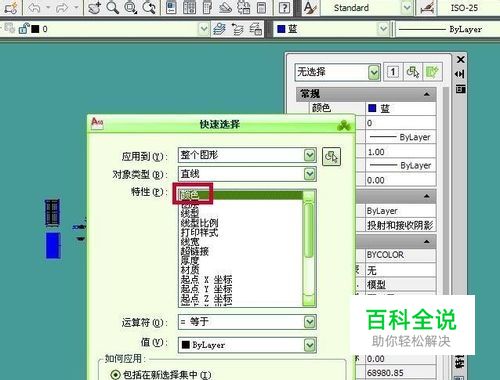500x380 pixels.
Task: Open the DesignCenter icon
Action: (189, 7)
